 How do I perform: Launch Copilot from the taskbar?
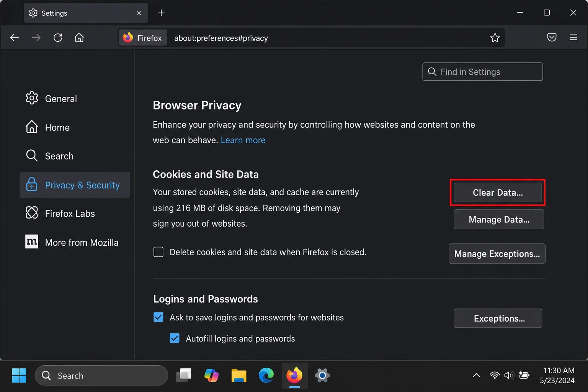point(211,376)
